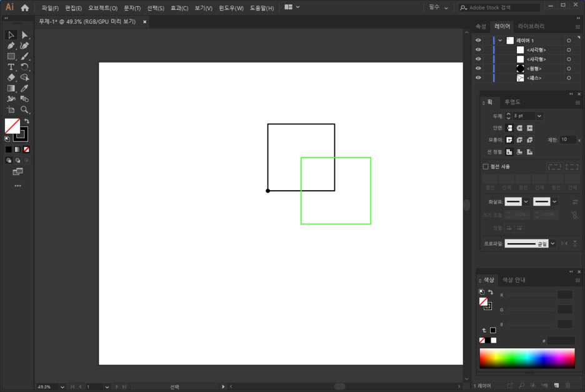
Task: Toggle visibility of the <패스> sublayer
Action: tap(478, 78)
